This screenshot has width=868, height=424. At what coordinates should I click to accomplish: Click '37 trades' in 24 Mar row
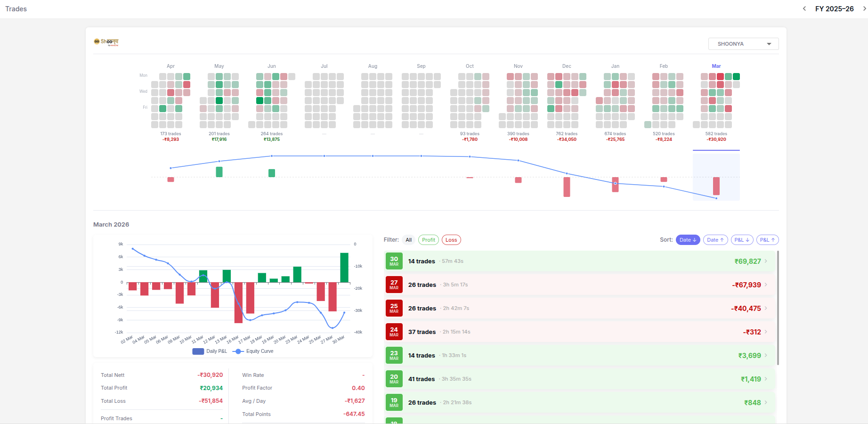(422, 332)
